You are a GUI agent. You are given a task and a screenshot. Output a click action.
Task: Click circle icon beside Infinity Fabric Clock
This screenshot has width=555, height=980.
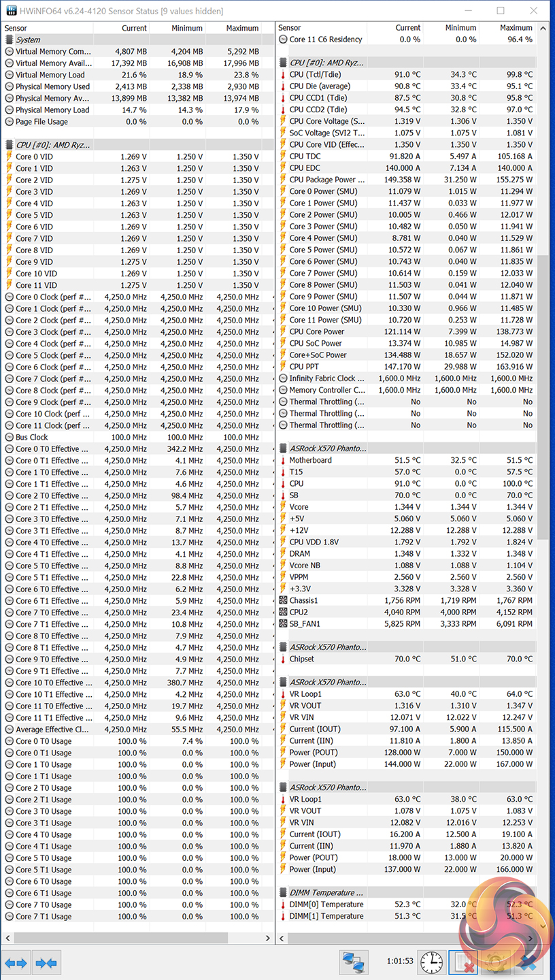click(283, 378)
